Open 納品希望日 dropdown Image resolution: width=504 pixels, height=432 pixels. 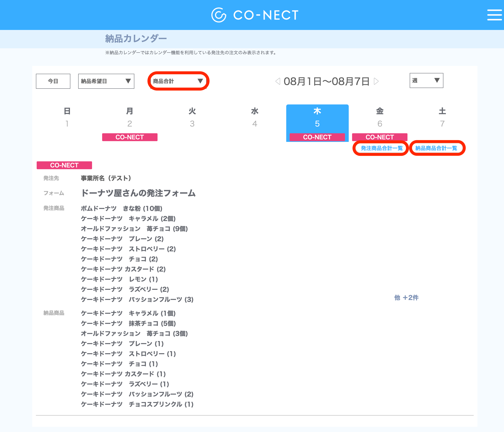(106, 81)
